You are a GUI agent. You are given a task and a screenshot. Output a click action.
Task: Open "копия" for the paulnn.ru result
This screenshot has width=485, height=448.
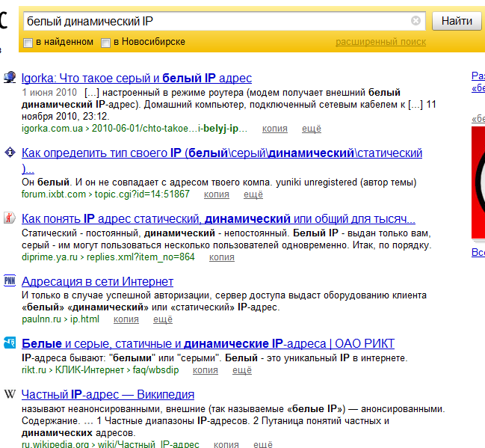point(126,319)
